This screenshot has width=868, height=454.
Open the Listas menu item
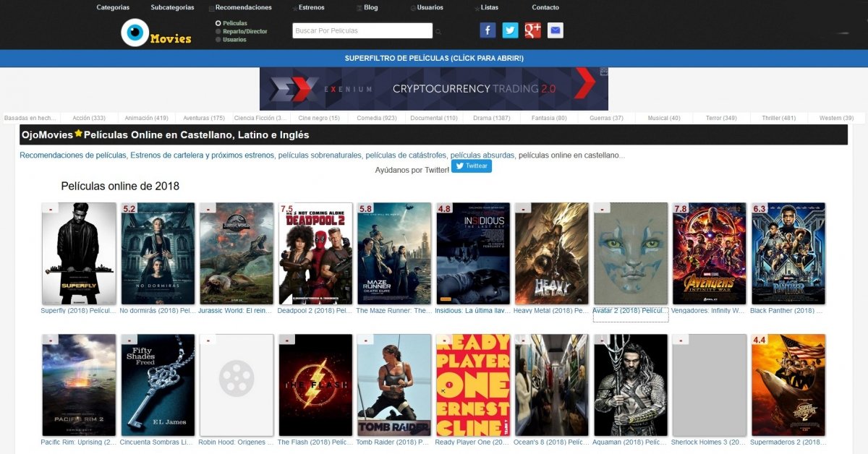(x=489, y=7)
